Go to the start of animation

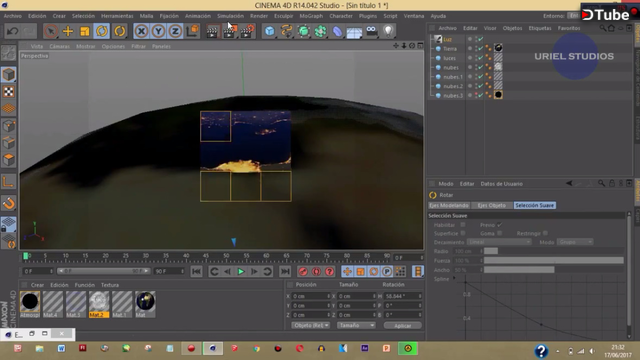click(x=196, y=271)
